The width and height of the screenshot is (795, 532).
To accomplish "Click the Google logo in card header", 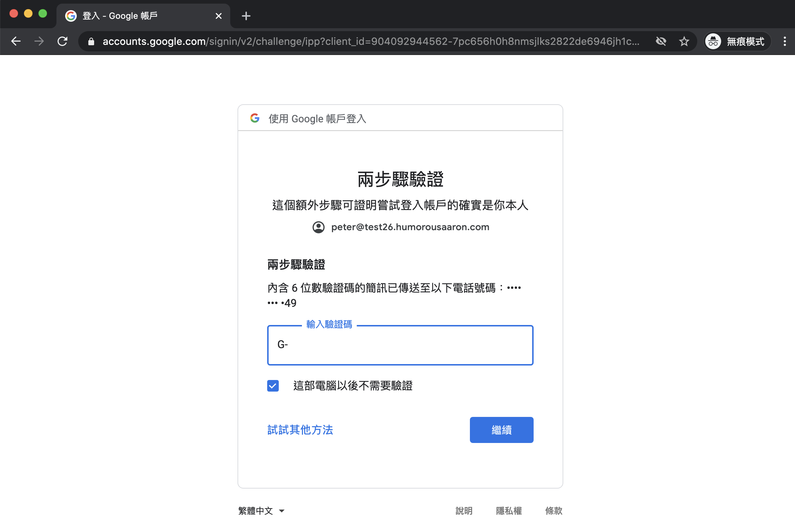I will pyautogui.click(x=255, y=118).
